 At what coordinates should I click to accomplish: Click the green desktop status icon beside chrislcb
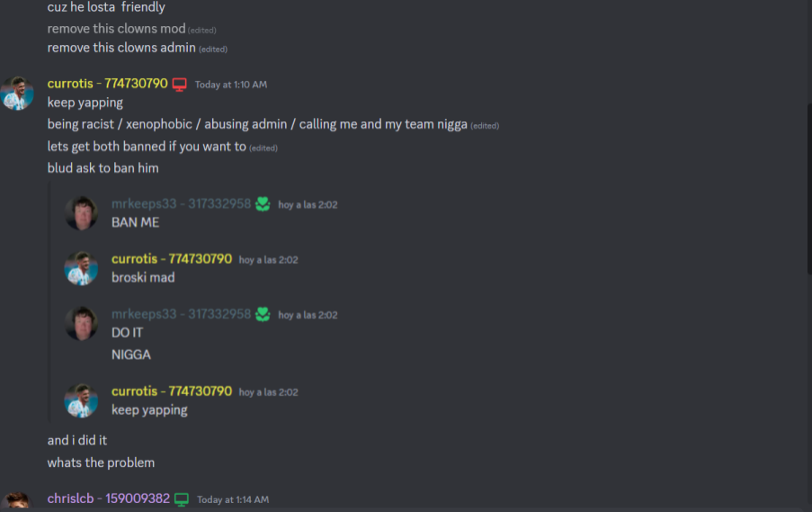182,499
